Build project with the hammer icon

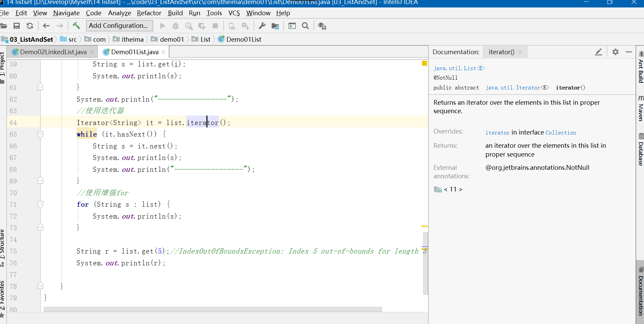pyautogui.click(x=76, y=26)
